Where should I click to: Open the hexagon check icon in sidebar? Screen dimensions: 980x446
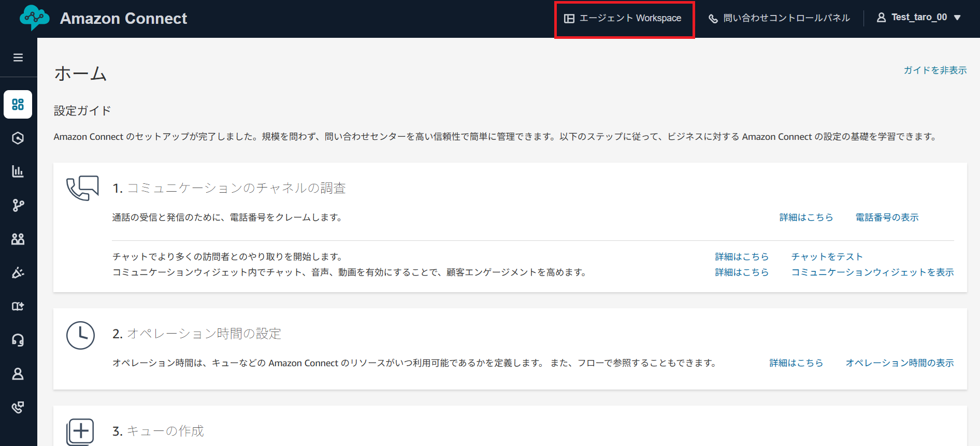coord(18,138)
